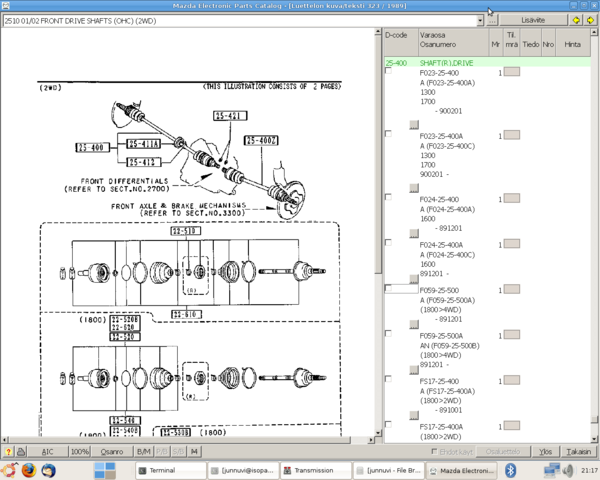Click the Osanro button
Viewport: 600px width, 480px height.
pyautogui.click(x=112, y=452)
